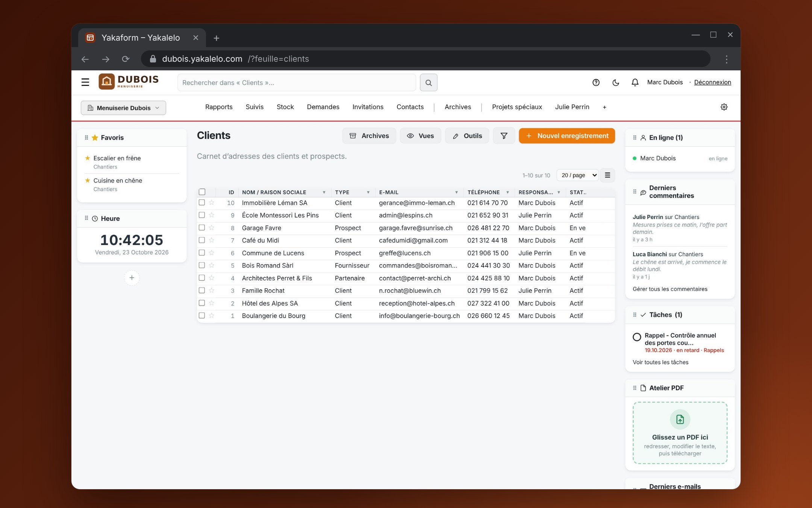Open the Téléphone column dropdown arrow
Viewport: 812px width, 508px height.
pyautogui.click(x=507, y=192)
